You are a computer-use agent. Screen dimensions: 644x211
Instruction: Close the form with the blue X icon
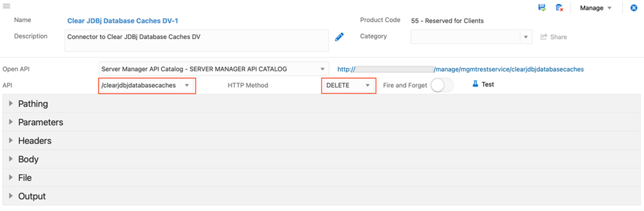tap(633, 8)
